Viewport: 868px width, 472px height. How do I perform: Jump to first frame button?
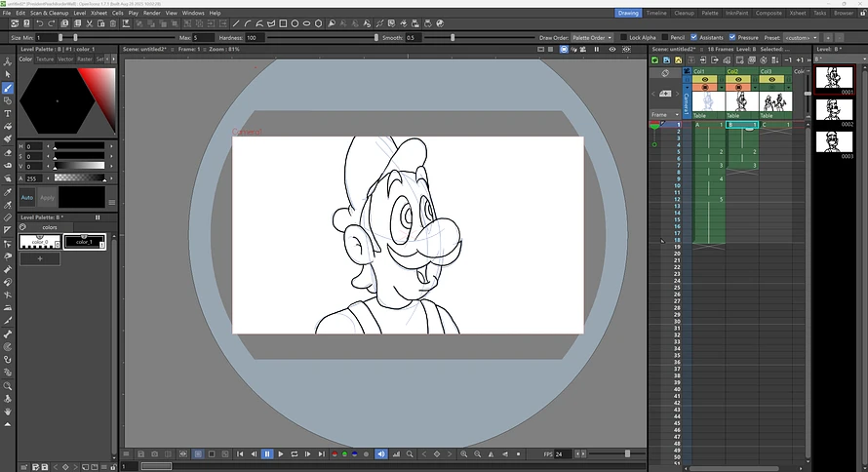[240, 454]
